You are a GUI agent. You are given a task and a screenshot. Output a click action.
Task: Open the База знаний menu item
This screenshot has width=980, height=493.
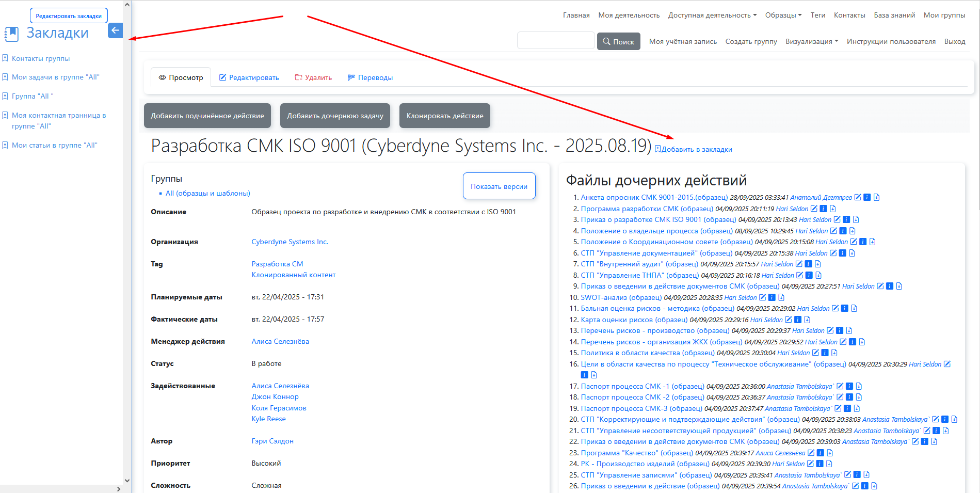894,15
